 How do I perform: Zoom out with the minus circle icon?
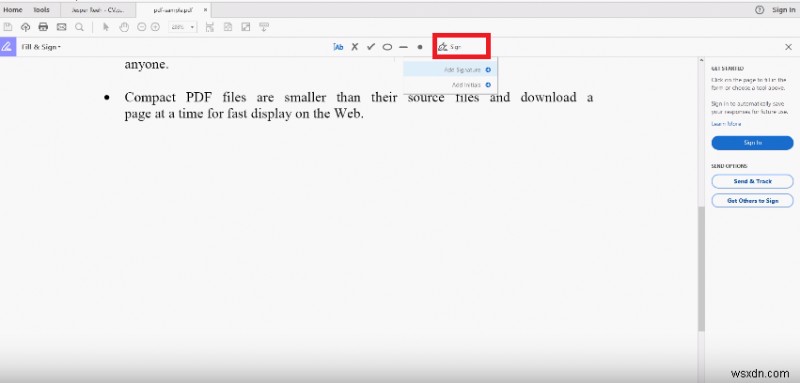tap(142, 27)
